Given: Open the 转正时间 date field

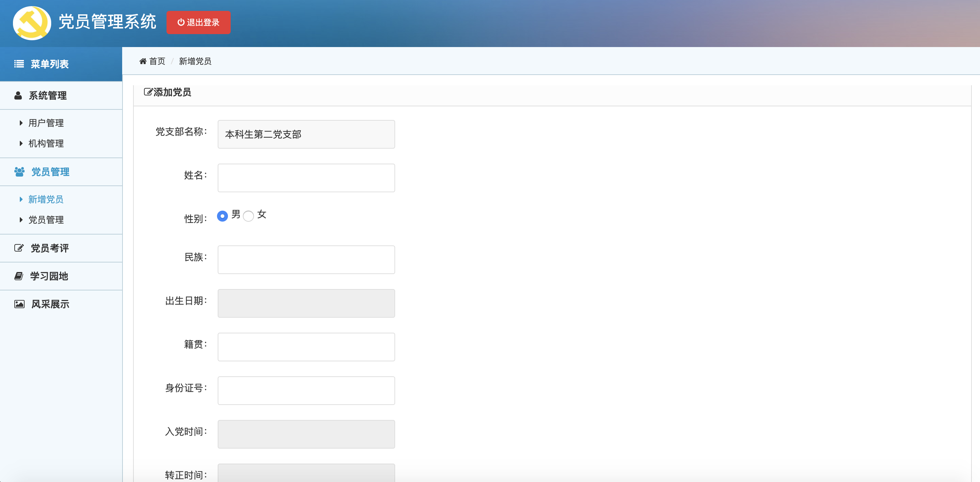Looking at the screenshot, I should pyautogui.click(x=306, y=473).
